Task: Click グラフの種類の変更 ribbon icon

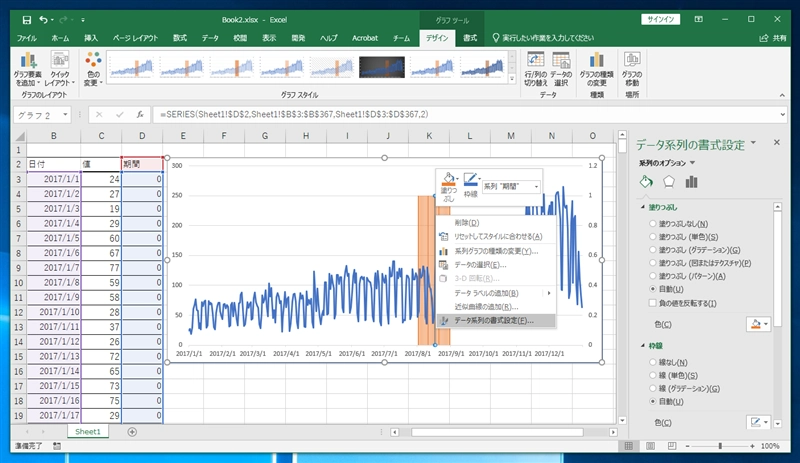Action: coord(596,69)
